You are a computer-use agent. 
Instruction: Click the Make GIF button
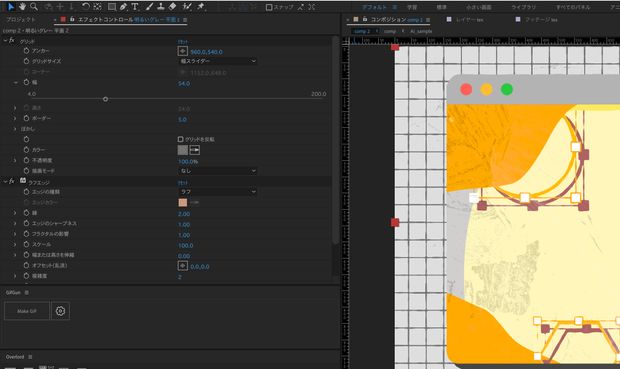coord(26,311)
